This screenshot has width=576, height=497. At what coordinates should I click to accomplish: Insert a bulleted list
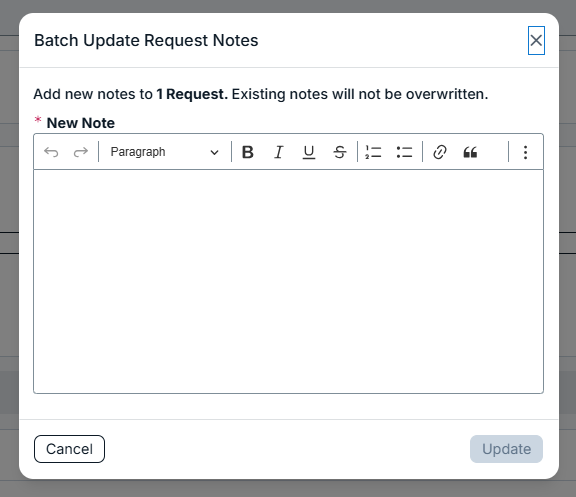tap(404, 152)
